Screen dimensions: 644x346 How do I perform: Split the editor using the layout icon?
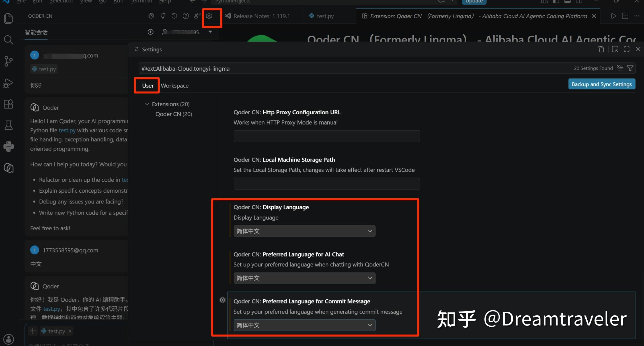(x=625, y=16)
